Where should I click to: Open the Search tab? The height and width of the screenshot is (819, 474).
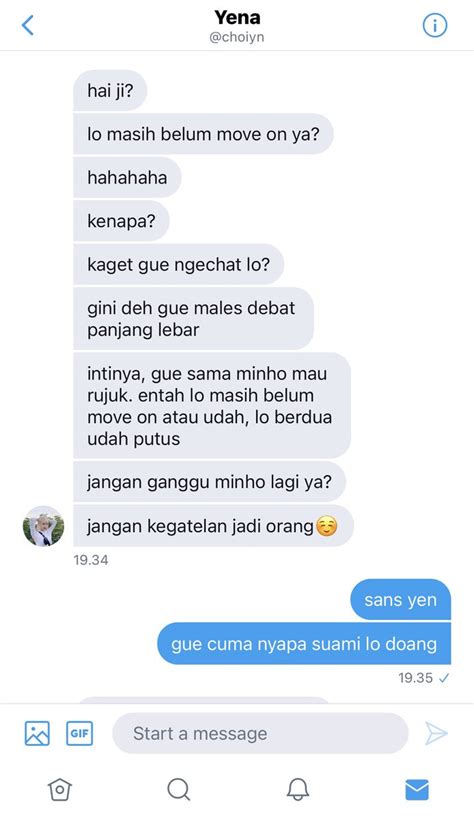[179, 789]
